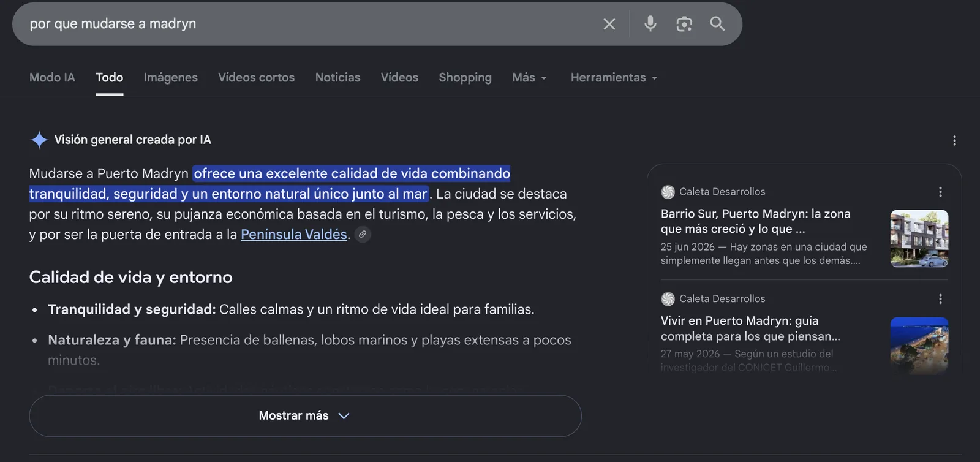Open AI overview three-dot options menu
Screen dimensions: 980x462
(954, 140)
